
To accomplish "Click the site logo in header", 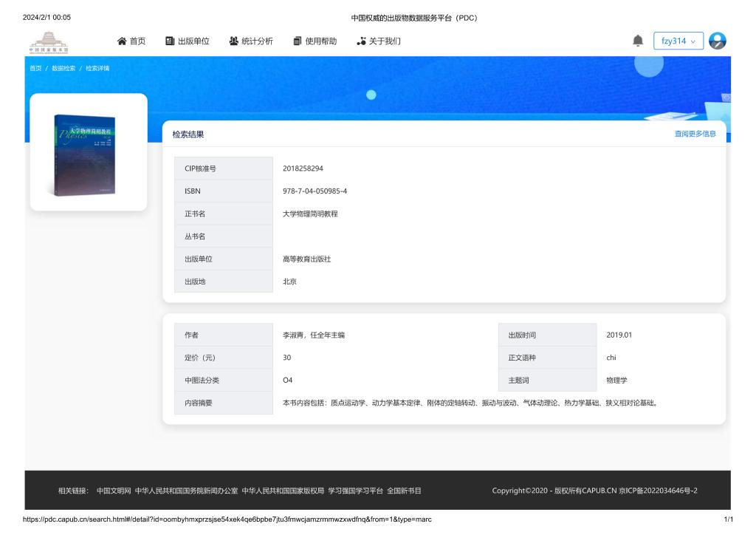I will (49, 42).
